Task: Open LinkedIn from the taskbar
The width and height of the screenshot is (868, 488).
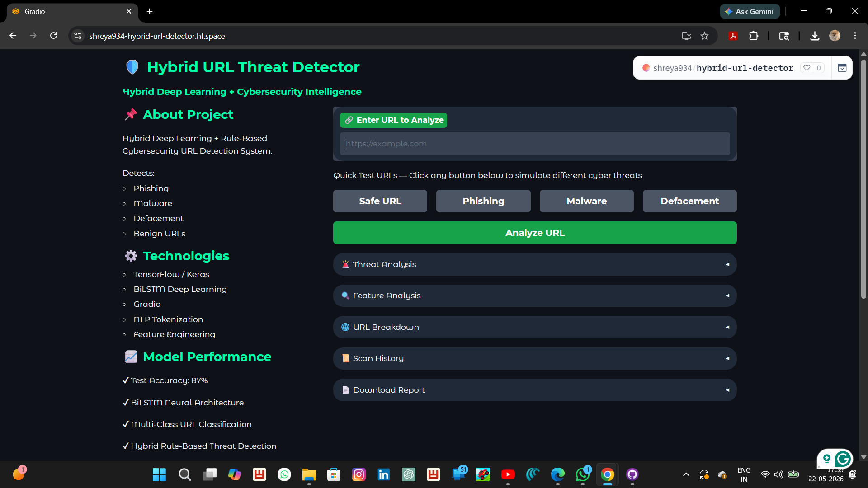Action: [x=383, y=474]
